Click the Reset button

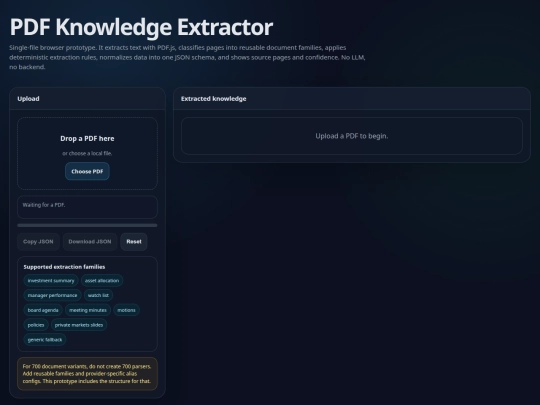[134, 242]
